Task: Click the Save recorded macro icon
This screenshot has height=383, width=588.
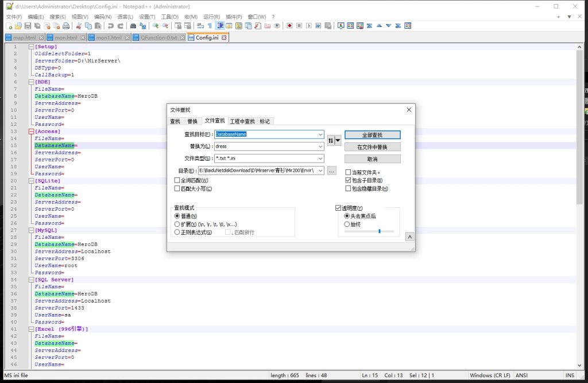Action: coord(328,26)
